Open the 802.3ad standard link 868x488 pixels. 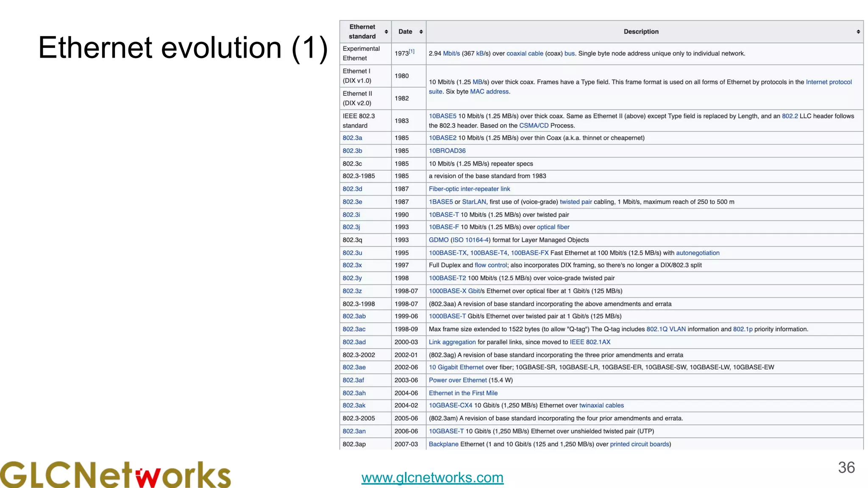(354, 342)
